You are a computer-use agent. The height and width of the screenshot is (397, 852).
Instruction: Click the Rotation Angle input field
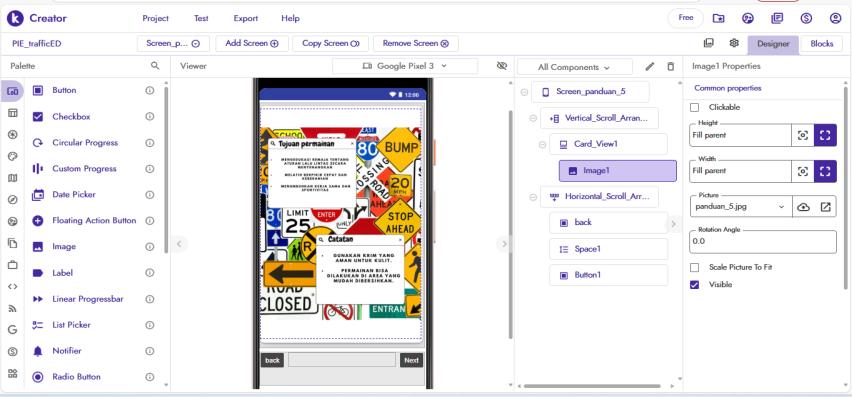point(763,242)
